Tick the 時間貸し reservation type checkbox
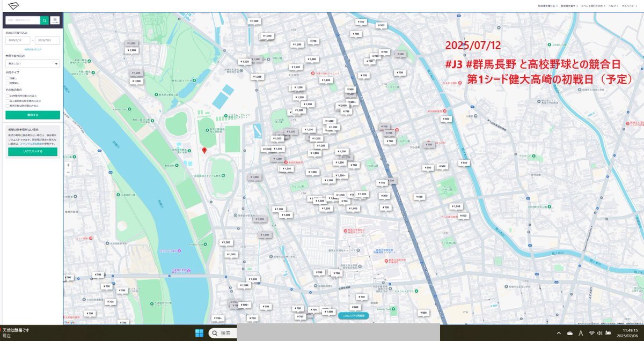This screenshot has height=341, width=644. tap(7, 83)
